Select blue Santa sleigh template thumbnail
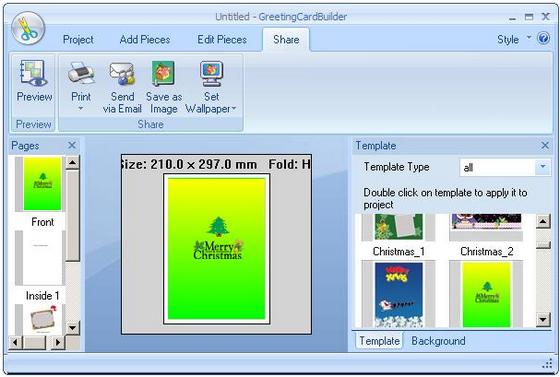This screenshot has width=560, height=377. point(399,295)
